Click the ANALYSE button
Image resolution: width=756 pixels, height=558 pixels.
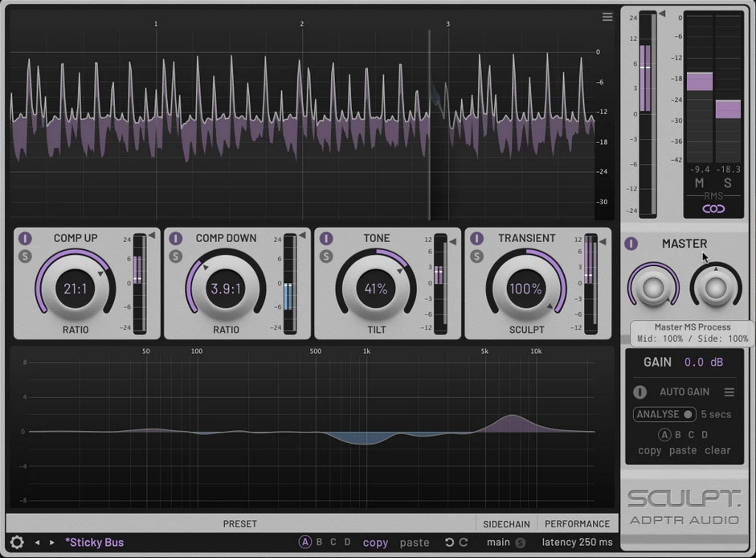pyautogui.click(x=664, y=414)
